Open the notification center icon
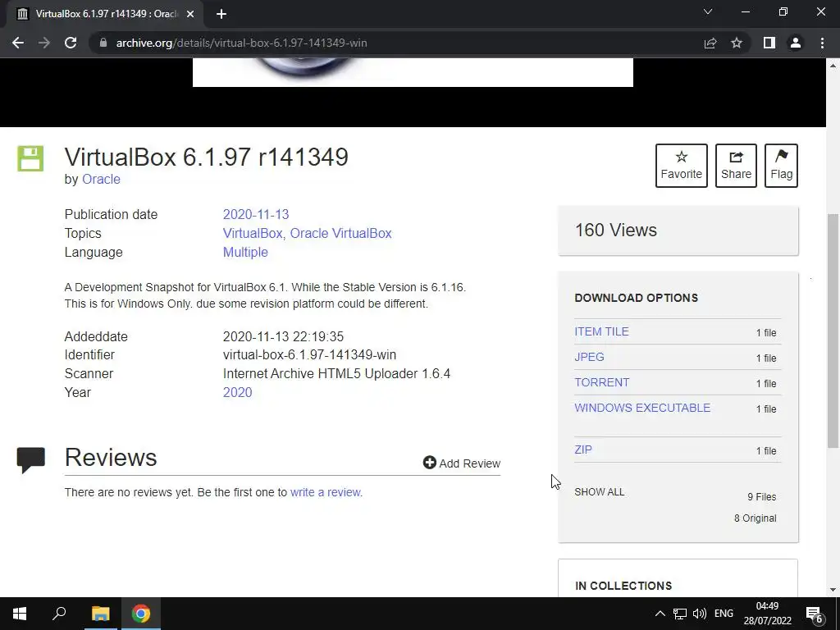Viewport: 840px width, 630px height. (x=815, y=614)
